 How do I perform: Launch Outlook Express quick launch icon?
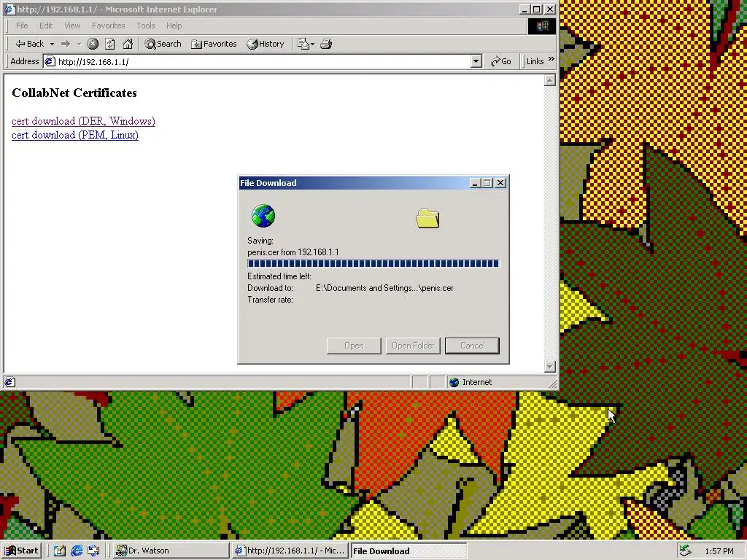[93, 551]
